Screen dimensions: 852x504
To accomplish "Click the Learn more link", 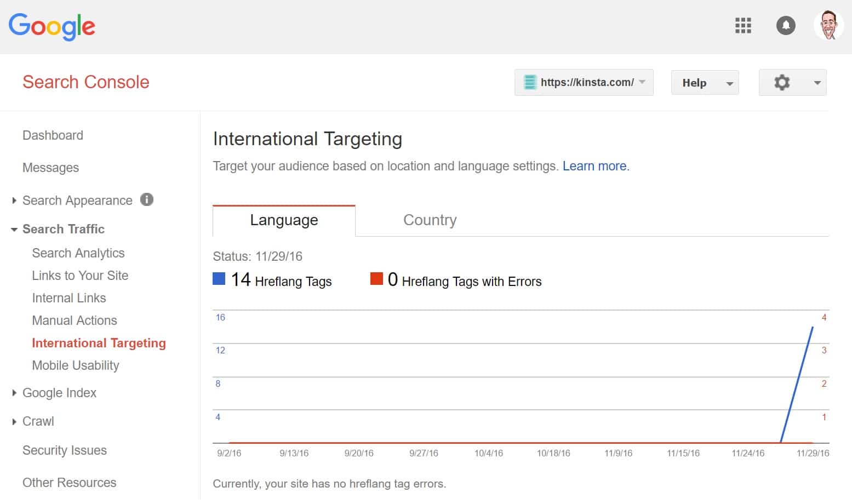I will (595, 166).
